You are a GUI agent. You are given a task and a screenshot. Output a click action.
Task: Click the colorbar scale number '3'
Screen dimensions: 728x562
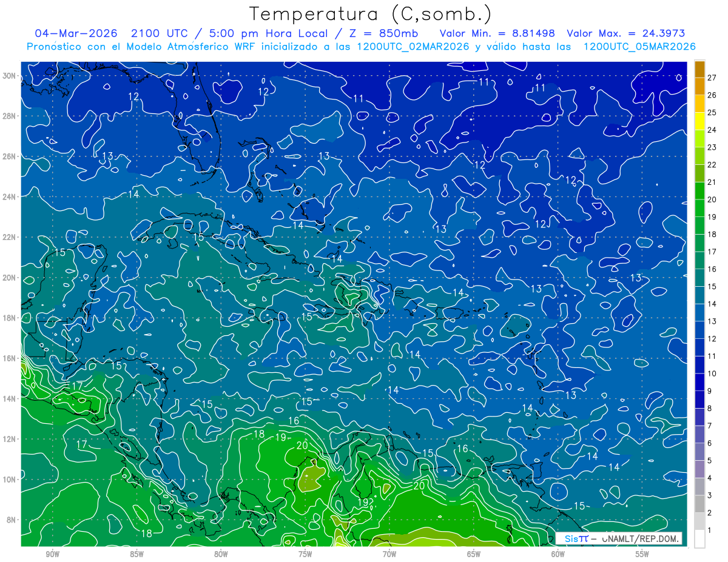tap(710, 495)
